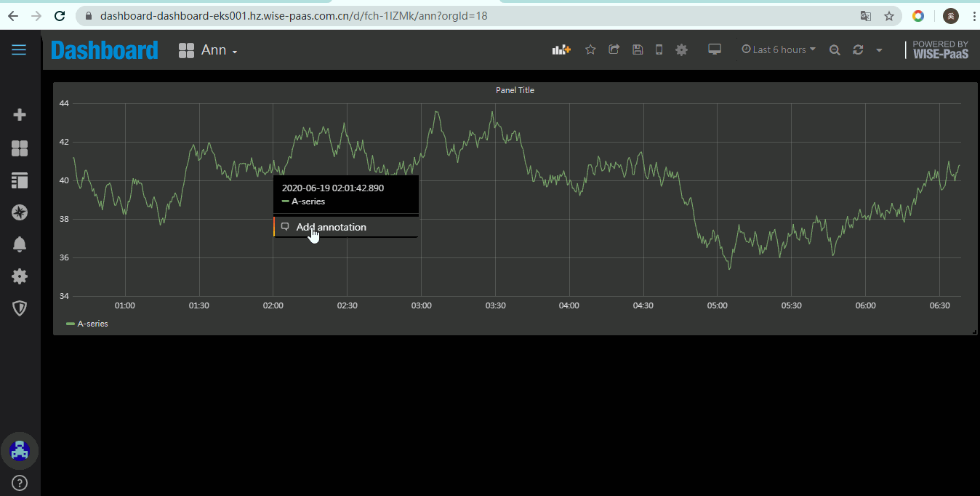Click the A-series label inside the tooltip
Viewport: 980px width, 496px height.
(x=308, y=201)
